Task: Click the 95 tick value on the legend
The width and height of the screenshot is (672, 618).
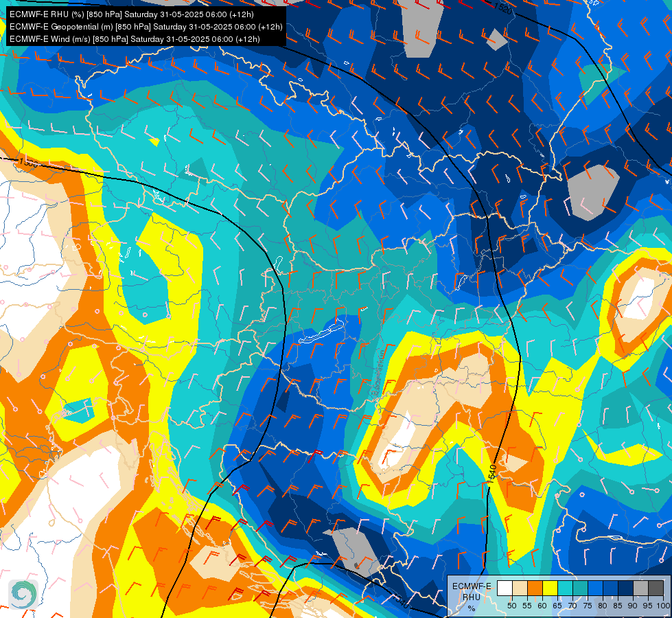Action: (x=648, y=606)
